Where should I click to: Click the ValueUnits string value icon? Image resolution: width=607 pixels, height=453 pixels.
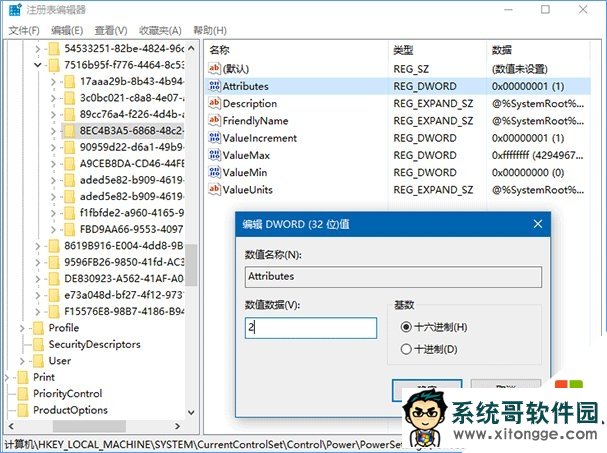pyautogui.click(x=214, y=189)
